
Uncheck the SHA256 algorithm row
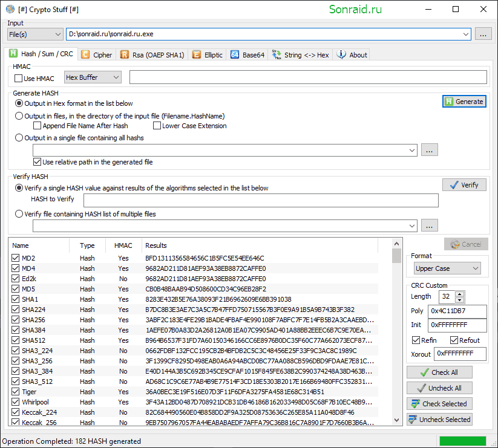coord(15,320)
